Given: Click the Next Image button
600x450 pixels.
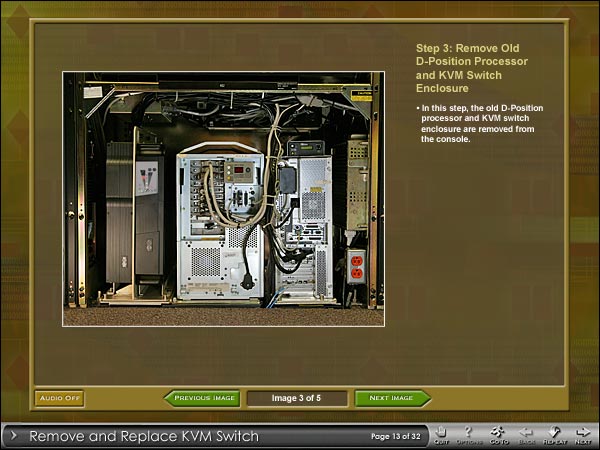Looking at the screenshot, I should 392,398.
